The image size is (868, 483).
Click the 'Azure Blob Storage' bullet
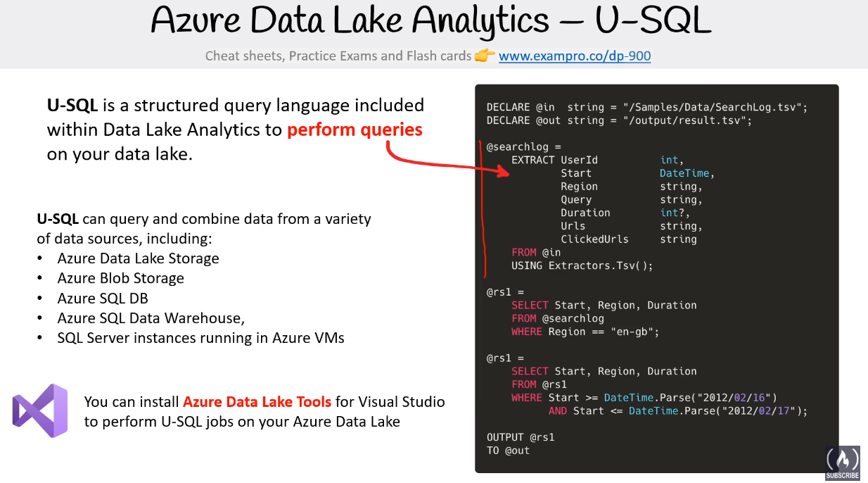coord(121,278)
